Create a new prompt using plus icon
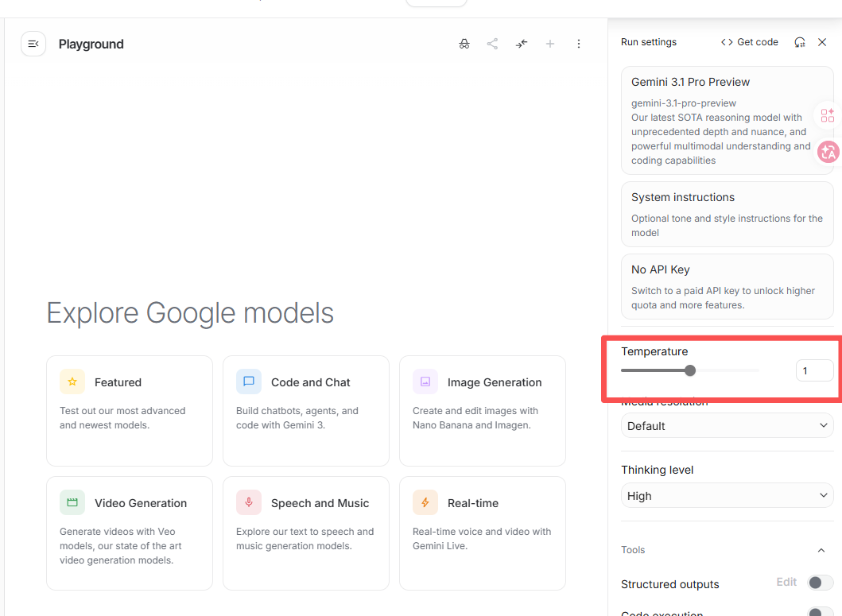The width and height of the screenshot is (842, 616). (550, 44)
